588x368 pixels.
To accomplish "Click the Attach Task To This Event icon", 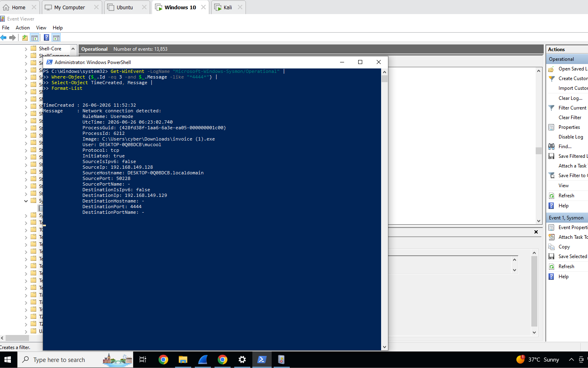I will click(551, 237).
